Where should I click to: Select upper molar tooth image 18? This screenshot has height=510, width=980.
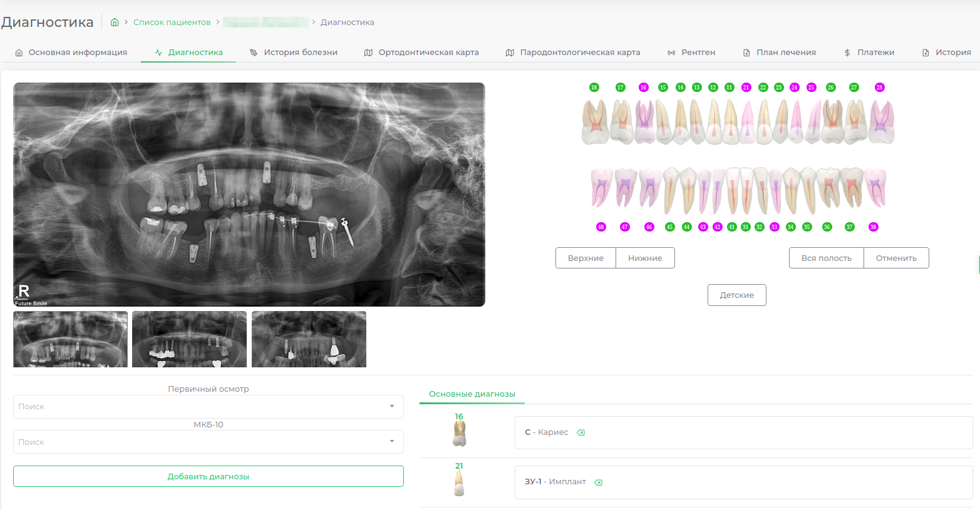coord(595,121)
